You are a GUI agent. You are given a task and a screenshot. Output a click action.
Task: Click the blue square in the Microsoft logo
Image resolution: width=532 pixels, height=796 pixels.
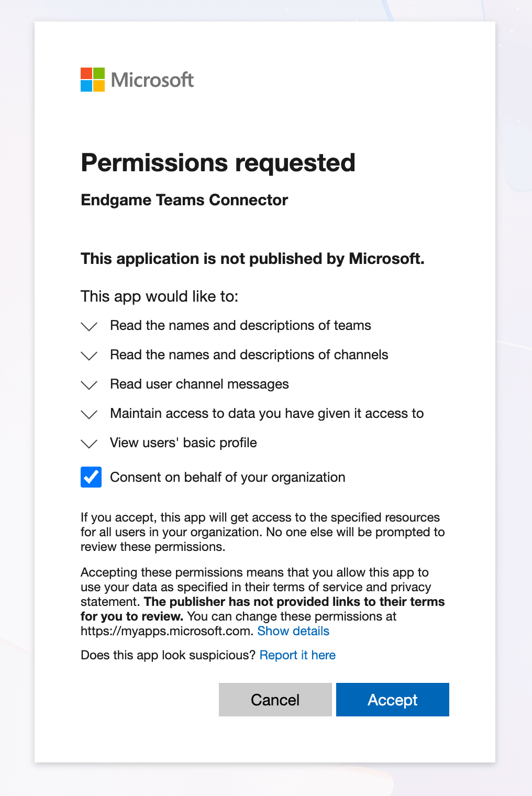(86, 87)
